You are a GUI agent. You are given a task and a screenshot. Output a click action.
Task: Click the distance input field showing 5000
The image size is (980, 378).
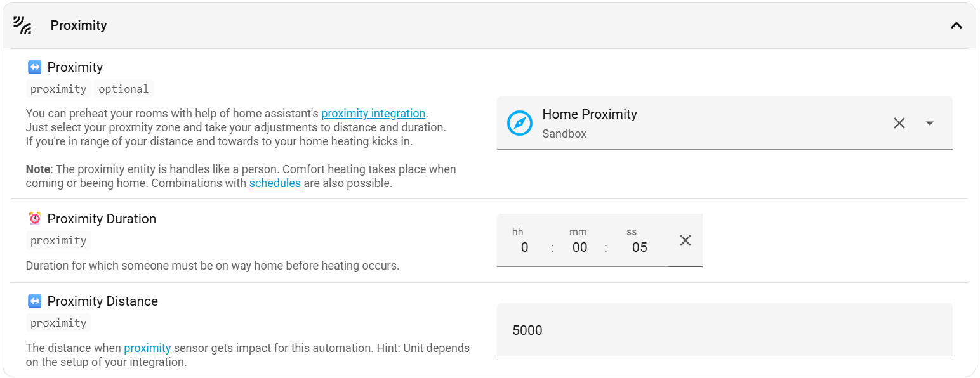pyautogui.click(x=724, y=330)
